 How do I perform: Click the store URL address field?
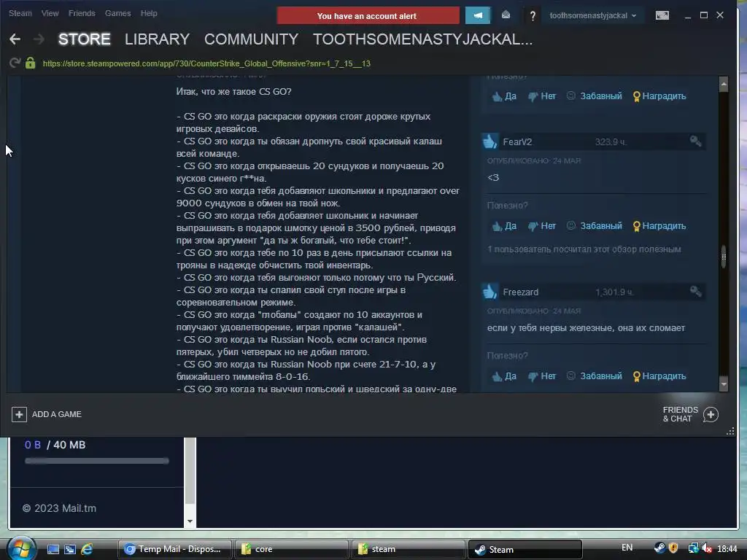(206, 63)
